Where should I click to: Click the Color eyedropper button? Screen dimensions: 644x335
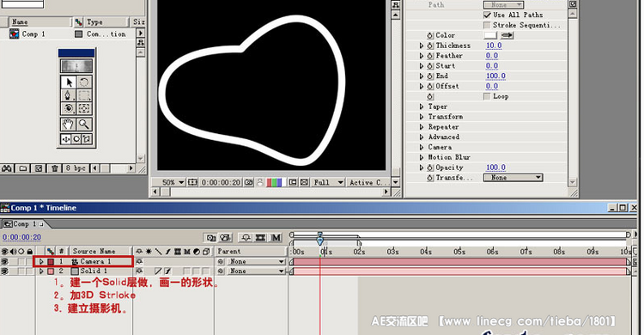[x=507, y=35]
